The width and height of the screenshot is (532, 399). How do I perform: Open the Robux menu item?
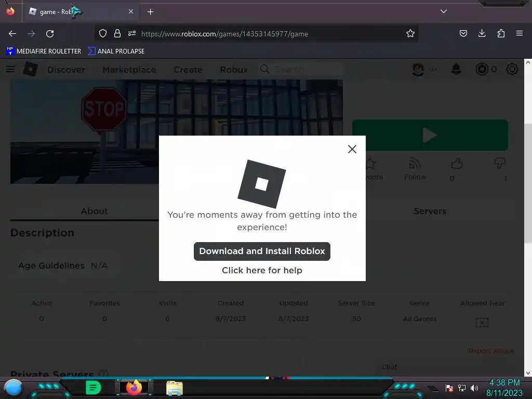point(234,70)
